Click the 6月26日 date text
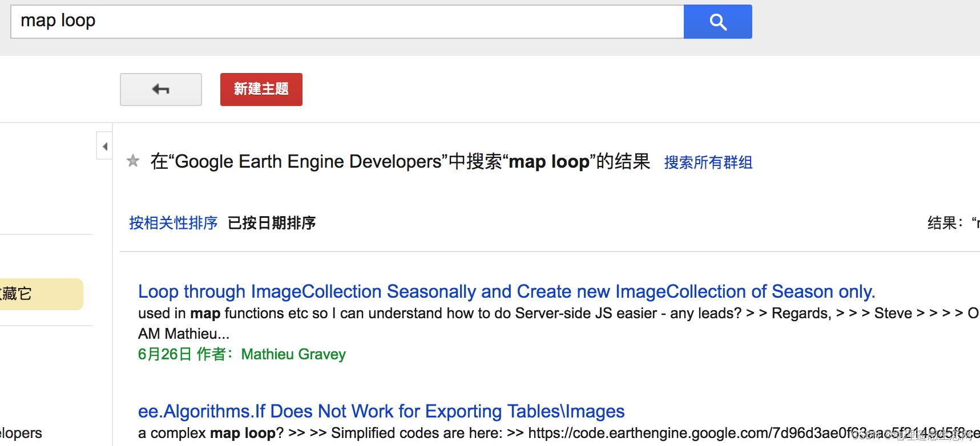The width and height of the screenshot is (980, 446). tap(164, 354)
